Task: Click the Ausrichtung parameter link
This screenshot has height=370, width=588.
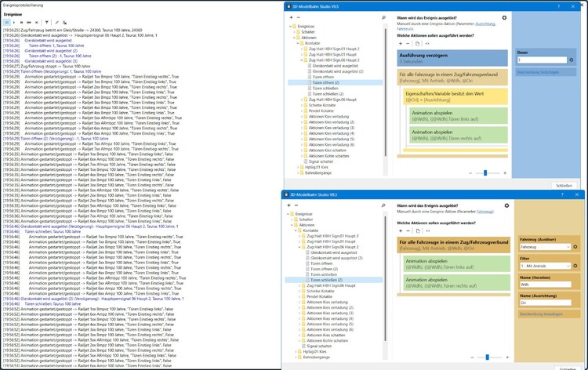Action: click(x=485, y=24)
